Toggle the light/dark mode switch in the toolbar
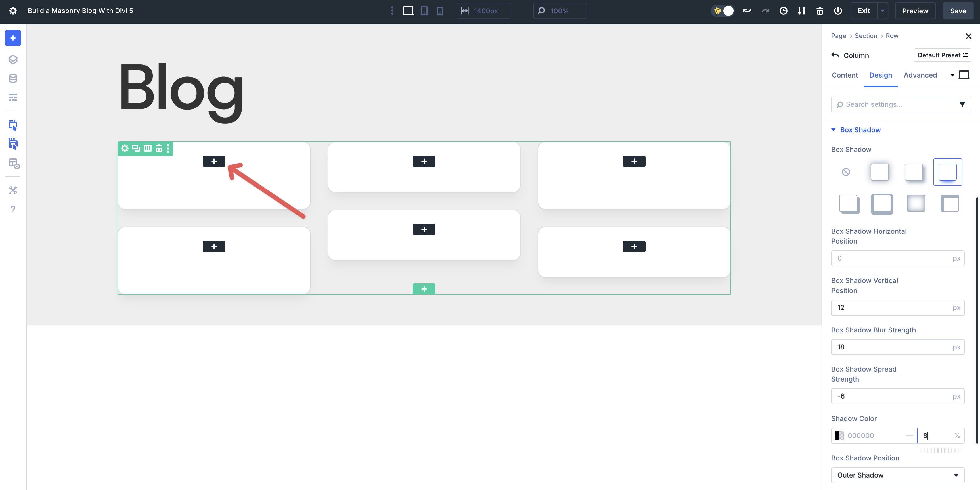Viewport: 980px width, 490px height. [723, 11]
